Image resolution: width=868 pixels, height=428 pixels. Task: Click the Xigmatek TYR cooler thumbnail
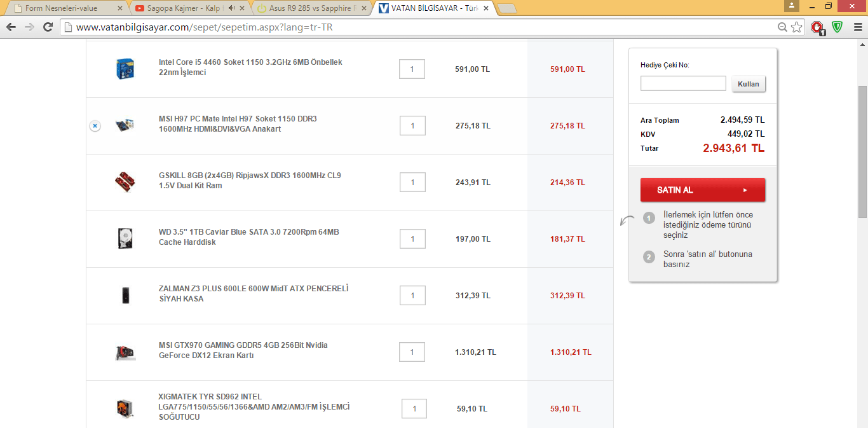click(x=125, y=408)
